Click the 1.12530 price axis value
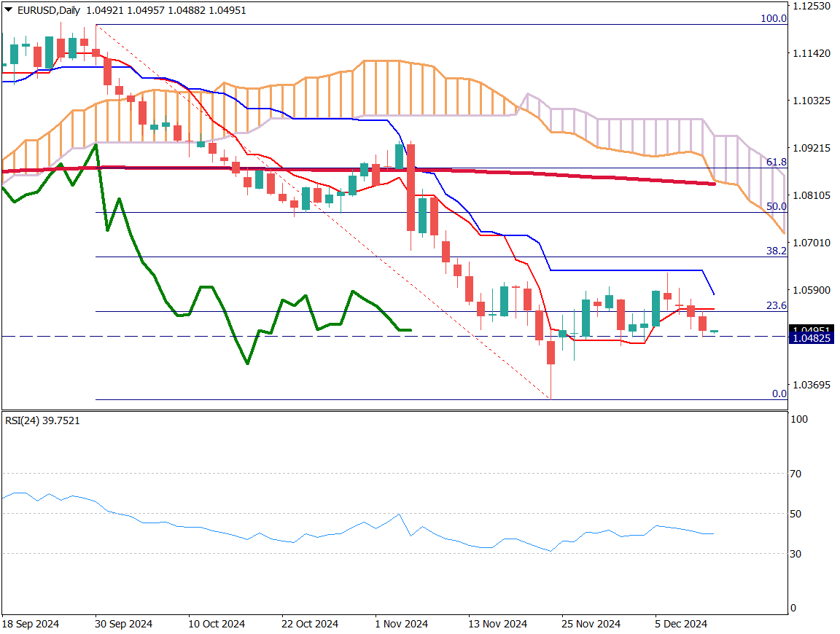 pyautogui.click(x=811, y=6)
